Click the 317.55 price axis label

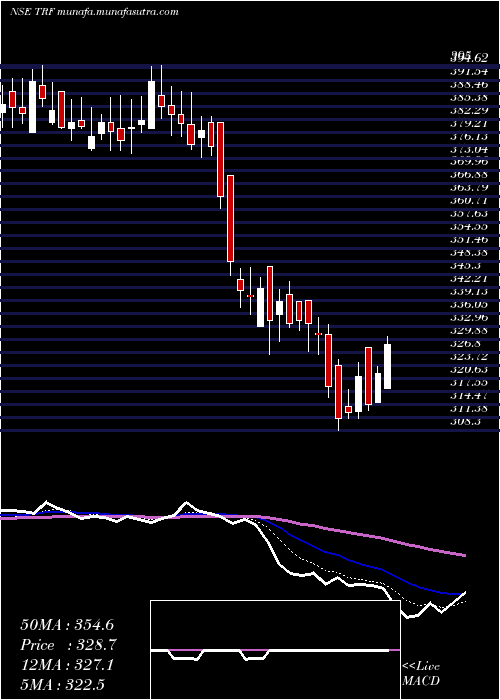coord(469,382)
